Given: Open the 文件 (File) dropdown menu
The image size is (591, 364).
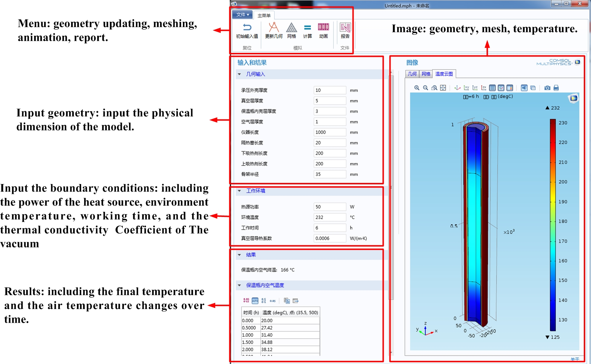Looking at the screenshot, I should coord(242,15).
